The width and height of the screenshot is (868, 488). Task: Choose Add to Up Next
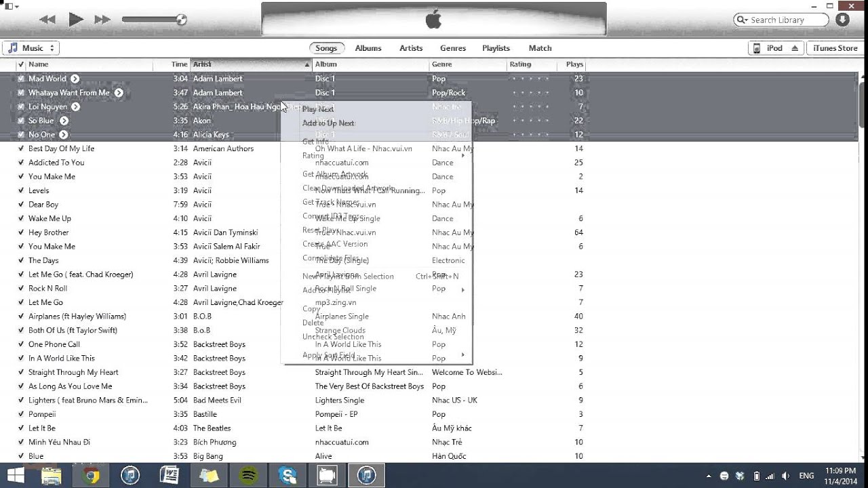coord(328,123)
